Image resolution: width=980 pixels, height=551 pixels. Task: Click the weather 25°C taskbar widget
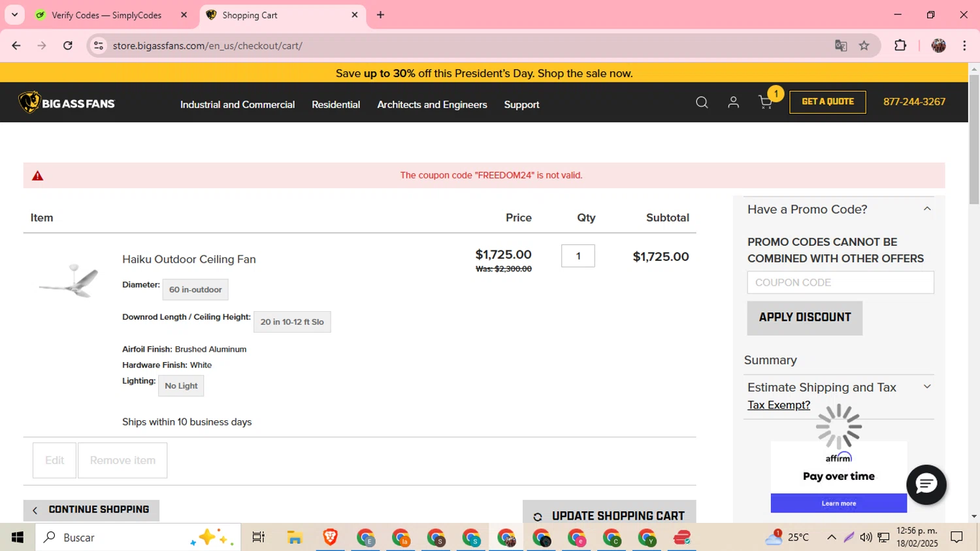pos(788,537)
